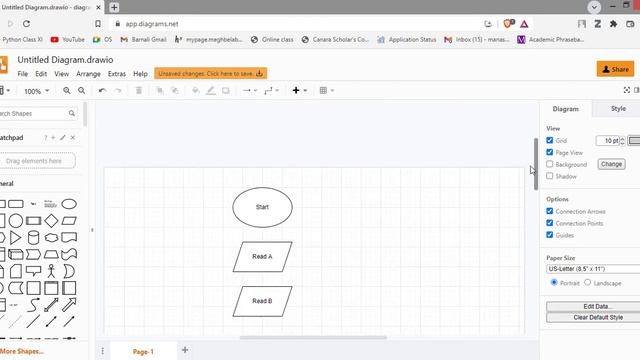The width and height of the screenshot is (640, 360).
Task: Select the circle shape in the General palette
Action: point(16,221)
